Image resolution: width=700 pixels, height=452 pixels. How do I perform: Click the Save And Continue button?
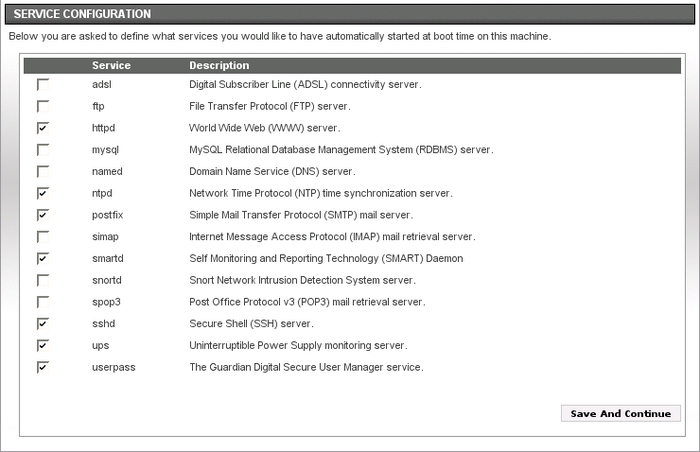(621, 413)
